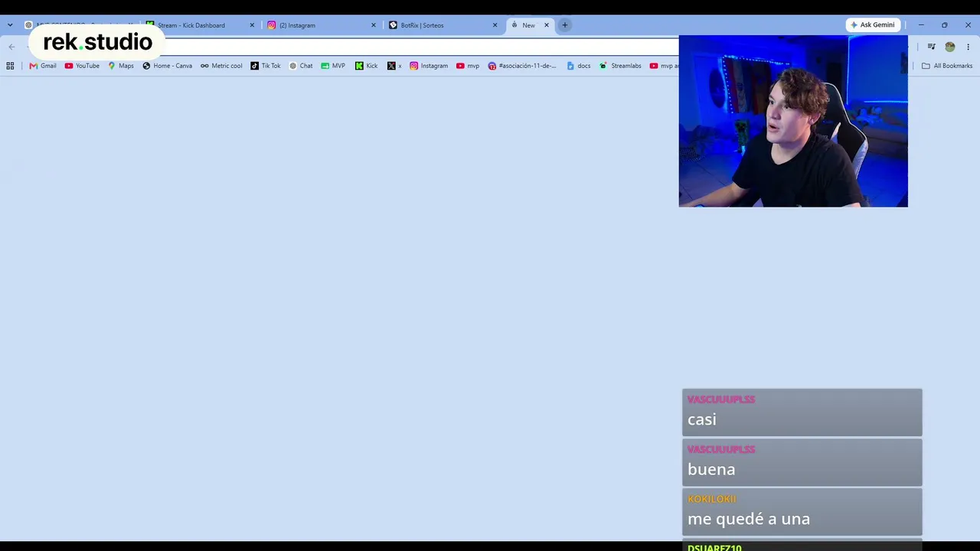Open the YouTube bookmark
Screen dimensions: 980x551
[82, 66]
